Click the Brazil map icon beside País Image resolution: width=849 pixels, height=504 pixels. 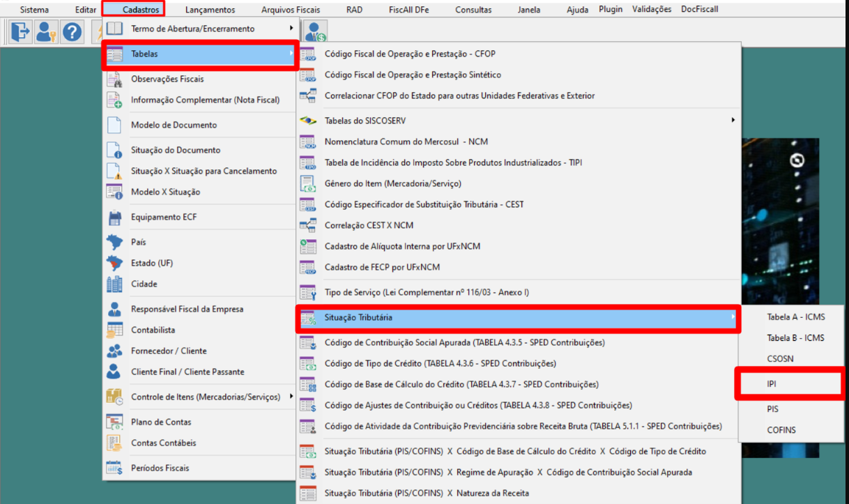(x=114, y=241)
